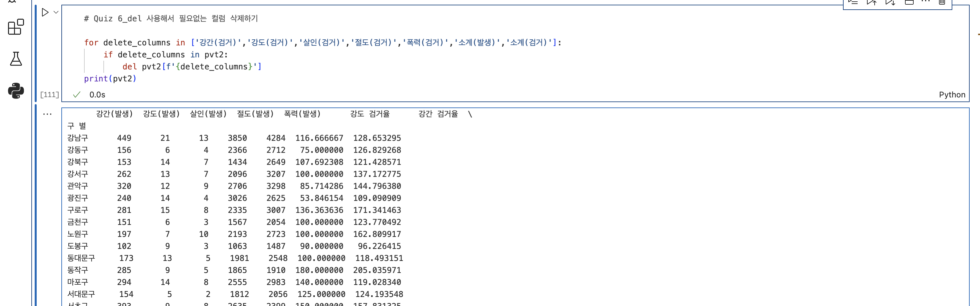Open the Testing flask view
980x306 pixels.
click(x=16, y=59)
